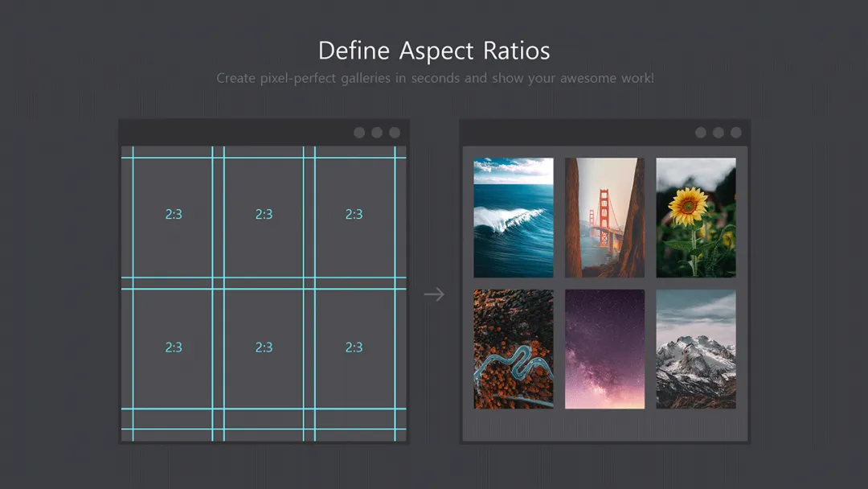Screen dimensions: 868x489
Task: Open the purple Milky Way photo
Action: click(604, 349)
